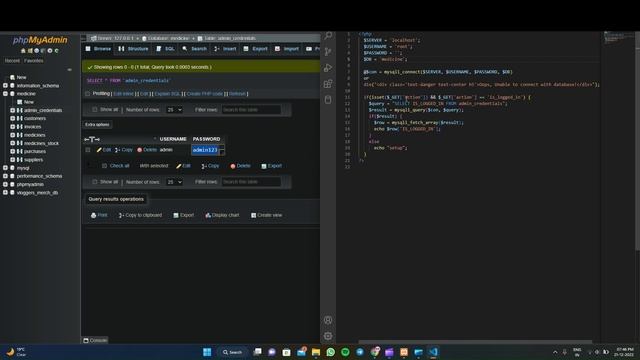Open VS Code Manage gear icon
This screenshot has width=640, height=360.
point(328,336)
